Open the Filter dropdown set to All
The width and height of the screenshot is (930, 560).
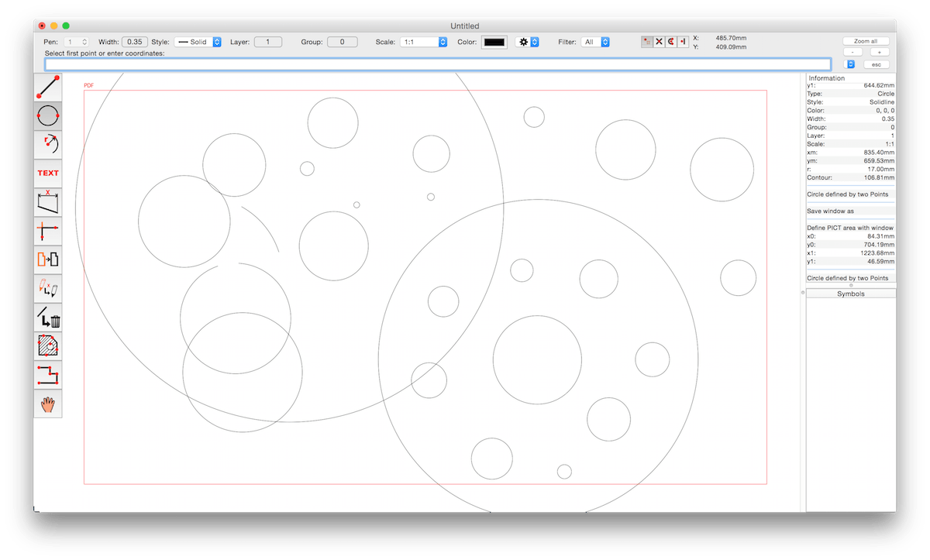[595, 42]
